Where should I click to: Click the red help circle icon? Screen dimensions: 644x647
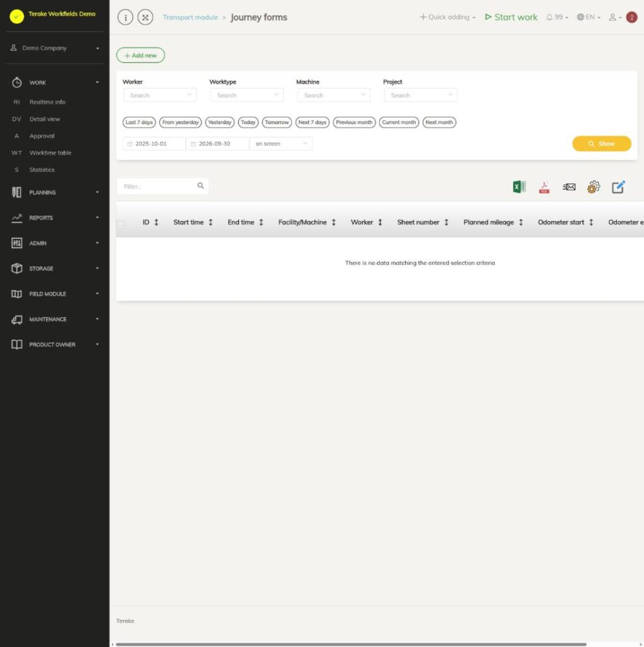pyautogui.click(x=631, y=17)
